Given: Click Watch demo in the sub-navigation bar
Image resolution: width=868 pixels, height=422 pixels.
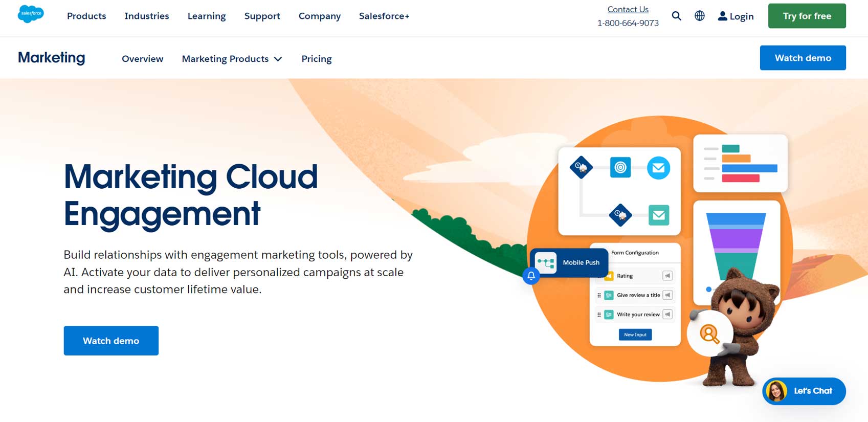Looking at the screenshot, I should [x=803, y=58].
